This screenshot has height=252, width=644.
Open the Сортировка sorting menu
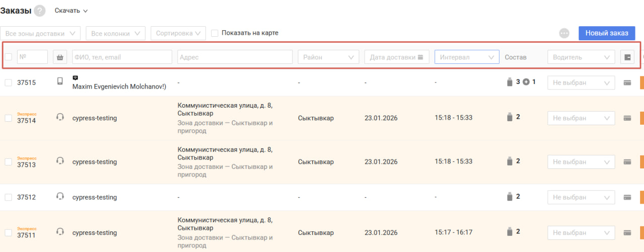pos(178,33)
